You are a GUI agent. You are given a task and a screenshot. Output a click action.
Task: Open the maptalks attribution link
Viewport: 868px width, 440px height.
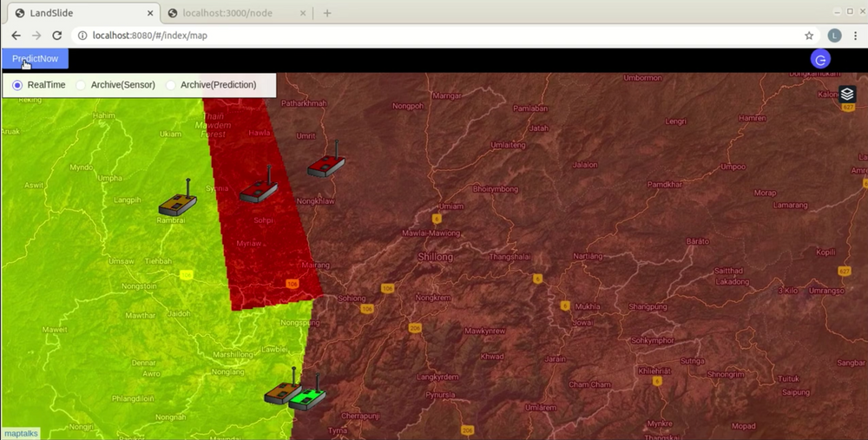point(21,433)
